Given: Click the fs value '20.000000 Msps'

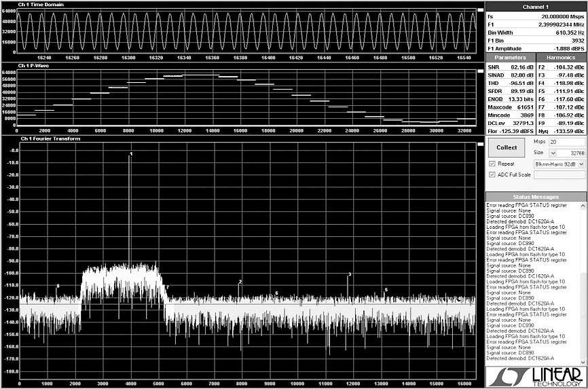Looking at the screenshot, I should pyautogui.click(x=563, y=16).
